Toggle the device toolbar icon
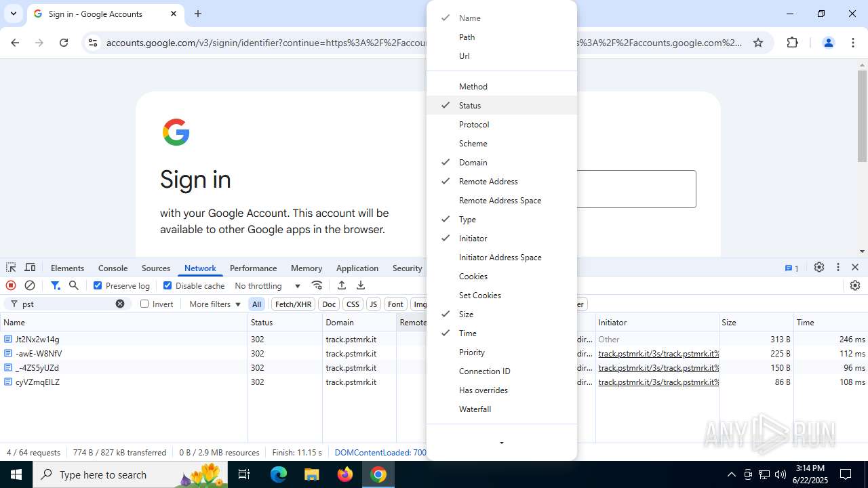Image resolution: width=868 pixels, height=488 pixels. coord(30,268)
